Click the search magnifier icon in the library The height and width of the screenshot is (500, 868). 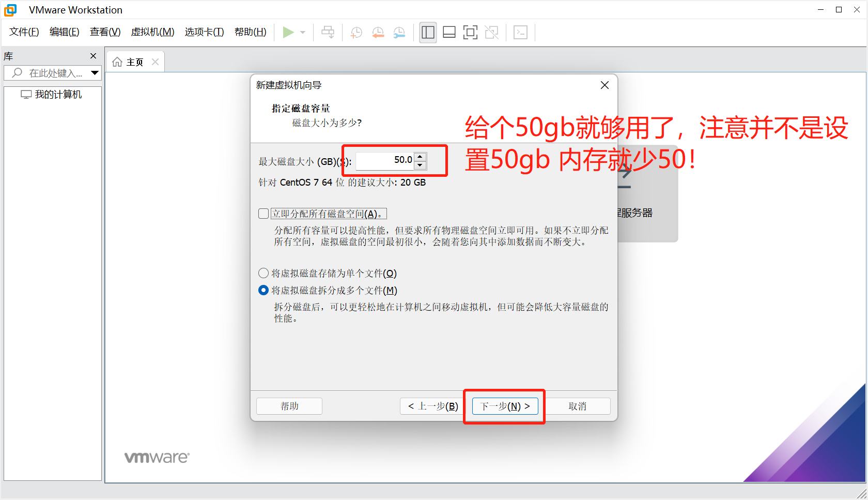[17, 73]
